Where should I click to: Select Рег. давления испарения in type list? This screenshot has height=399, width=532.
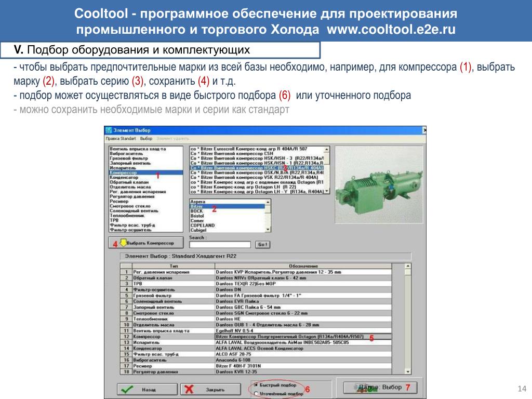146,192
